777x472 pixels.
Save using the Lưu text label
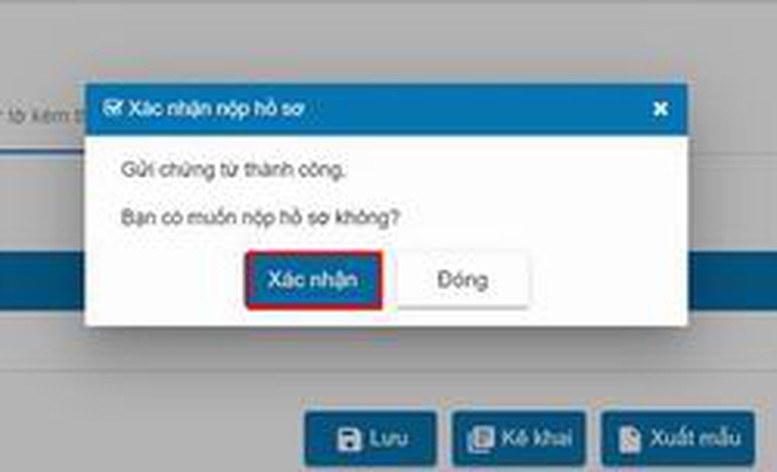[x=388, y=438]
